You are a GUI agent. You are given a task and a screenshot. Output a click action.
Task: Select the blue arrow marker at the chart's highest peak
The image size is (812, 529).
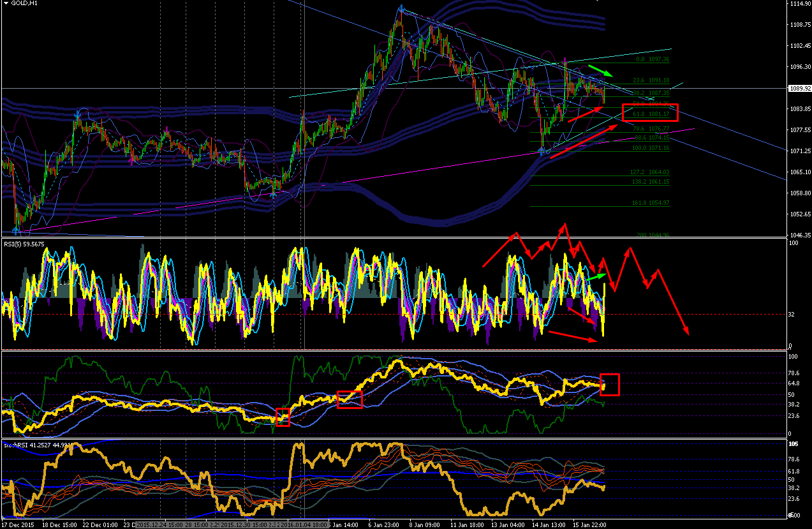tap(401, 8)
